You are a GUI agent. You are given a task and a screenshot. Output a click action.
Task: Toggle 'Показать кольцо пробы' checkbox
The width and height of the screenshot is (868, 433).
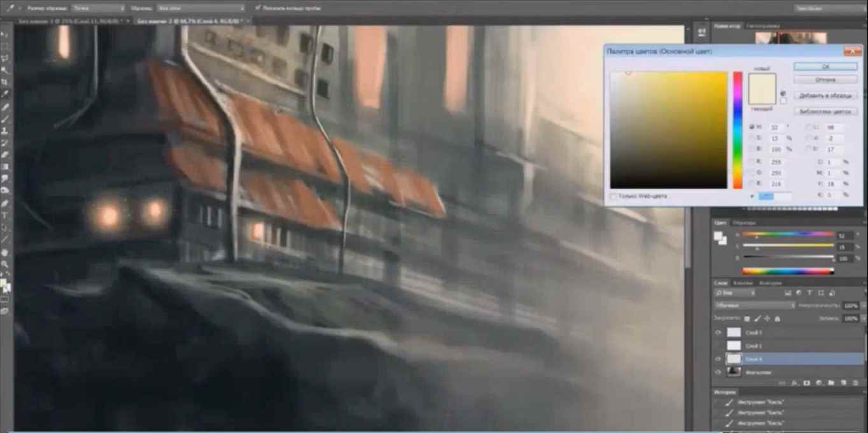[x=258, y=8]
